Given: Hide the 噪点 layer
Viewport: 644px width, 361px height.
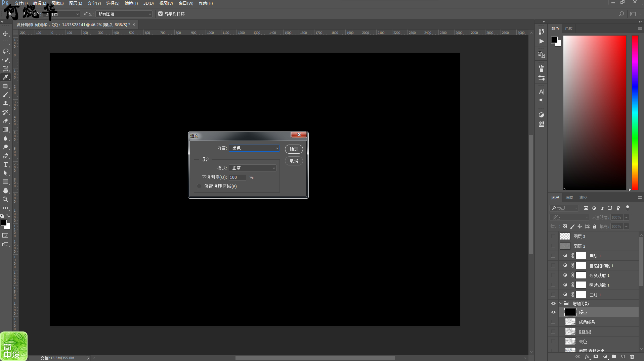Looking at the screenshot, I should tap(553, 312).
